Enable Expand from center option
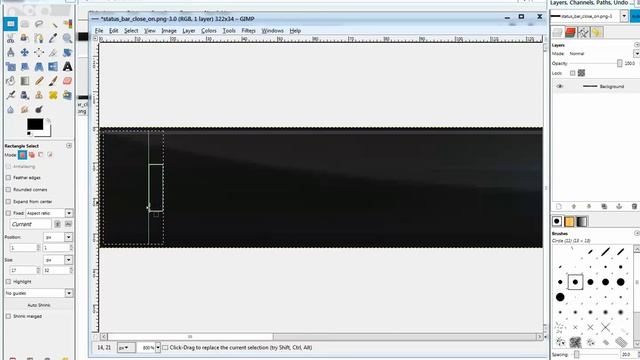The image size is (640, 360). pos(8,202)
